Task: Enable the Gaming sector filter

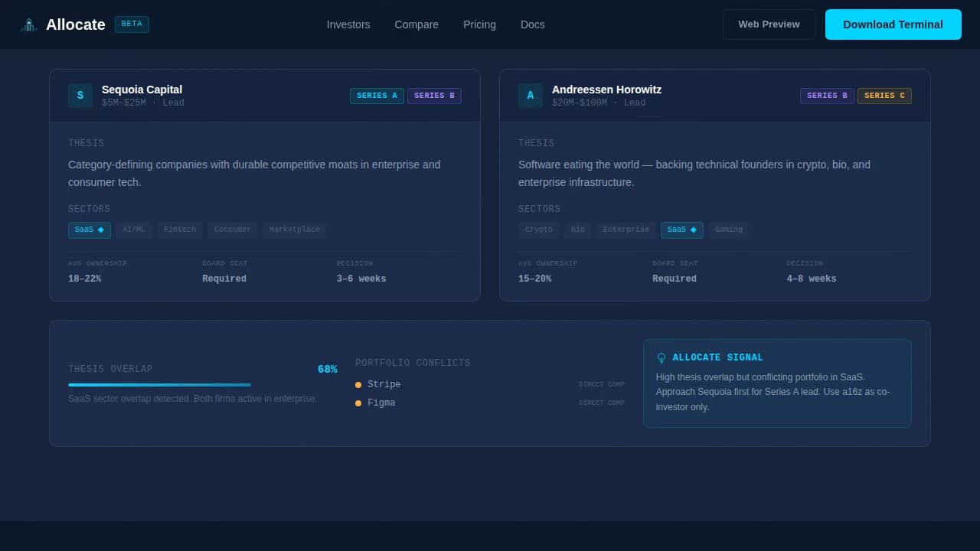Action: click(728, 230)
